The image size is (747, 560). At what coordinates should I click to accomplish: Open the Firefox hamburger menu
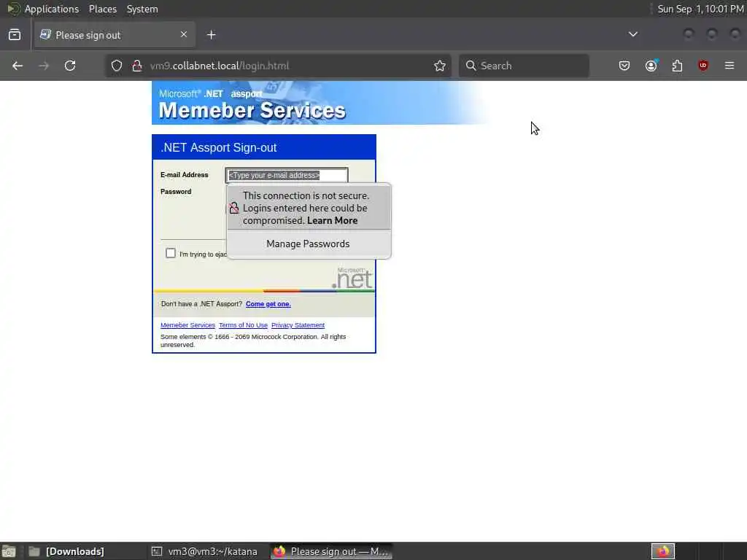(729, 66)
